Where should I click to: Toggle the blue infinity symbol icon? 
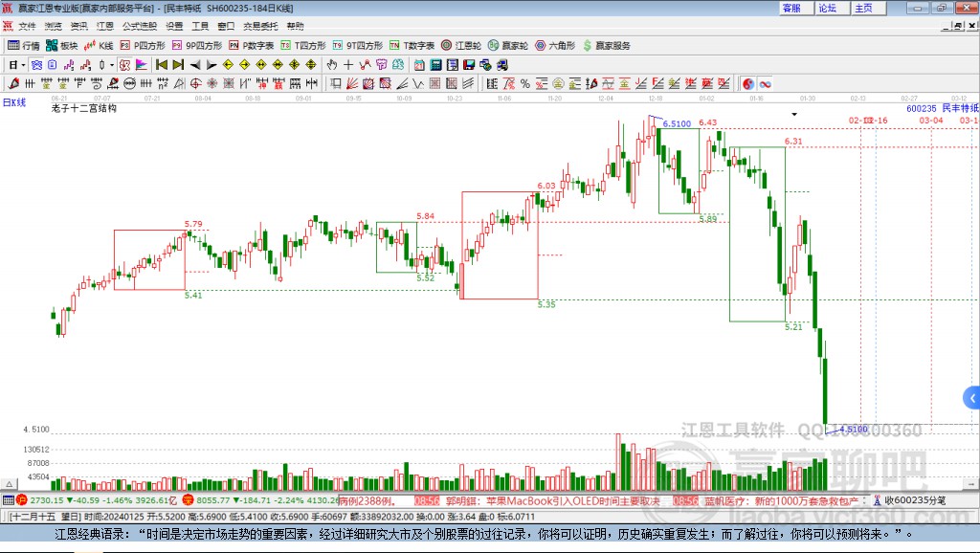click(765, 84)
